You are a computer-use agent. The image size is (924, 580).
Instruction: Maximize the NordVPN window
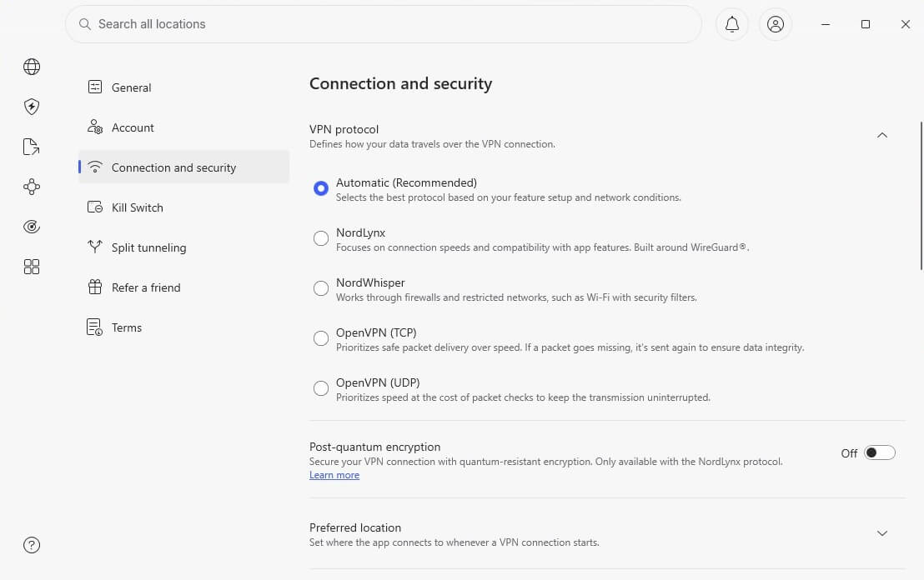point(866,24)
